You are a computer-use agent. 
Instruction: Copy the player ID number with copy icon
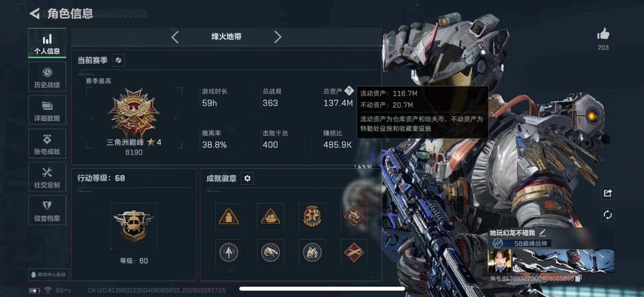pos(578,278)
